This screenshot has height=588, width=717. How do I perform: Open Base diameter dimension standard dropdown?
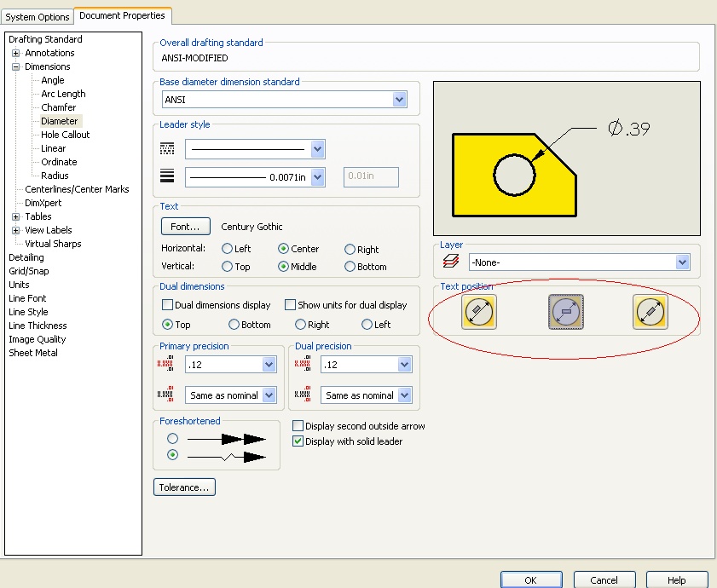click(399, 99)
